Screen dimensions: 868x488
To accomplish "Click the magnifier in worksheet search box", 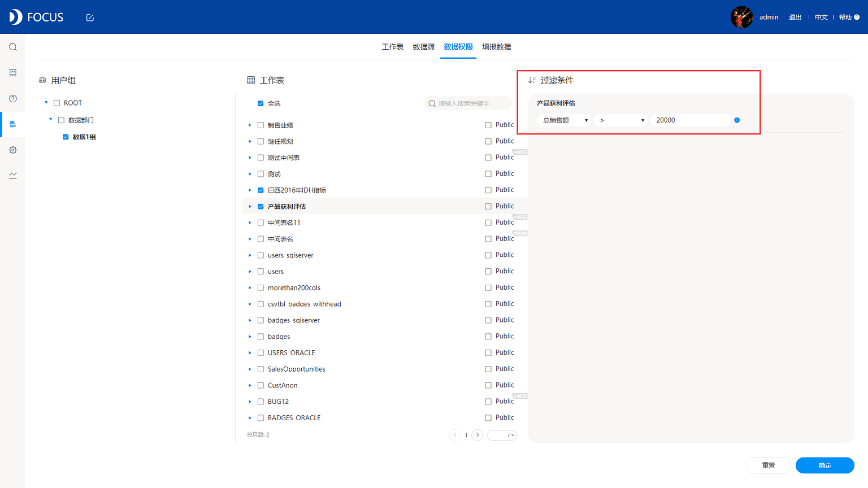I will (x=432, y=103).
